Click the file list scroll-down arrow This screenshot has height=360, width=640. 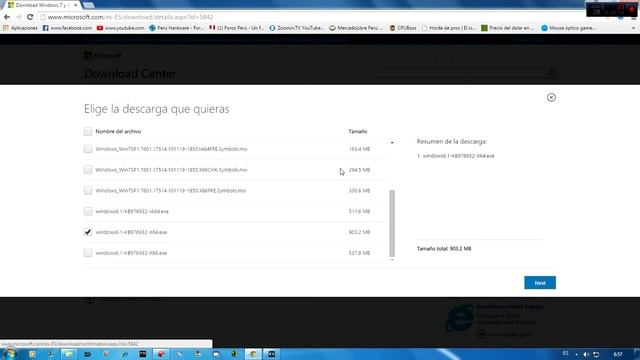(x=392, y=260)
